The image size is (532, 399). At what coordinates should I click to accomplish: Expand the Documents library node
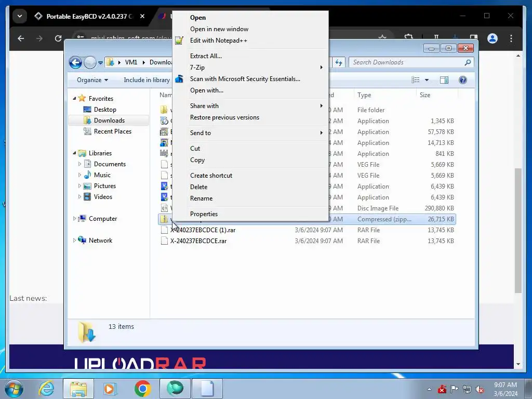click(x=79, y=164)
